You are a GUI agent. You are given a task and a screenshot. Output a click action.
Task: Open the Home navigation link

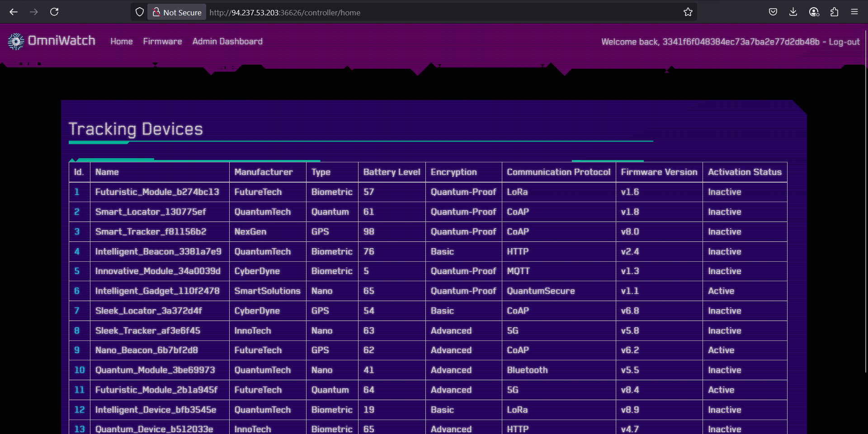coord(122,42)
